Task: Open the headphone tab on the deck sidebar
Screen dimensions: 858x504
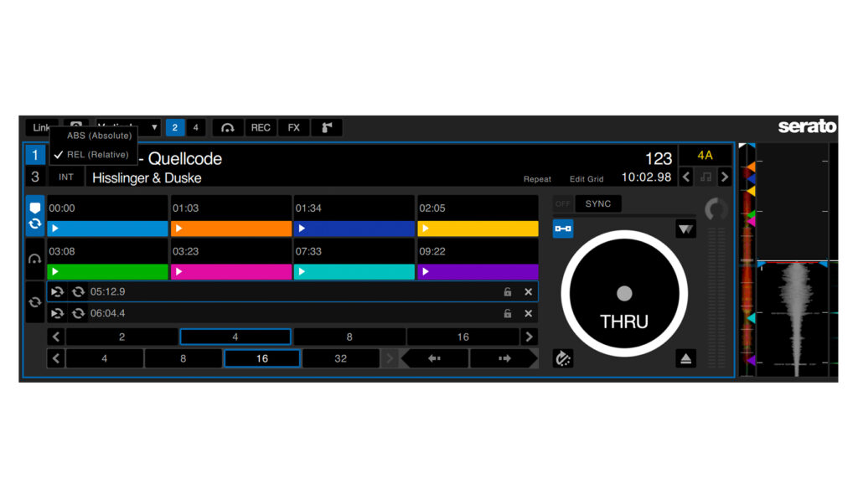Action: 35,259
